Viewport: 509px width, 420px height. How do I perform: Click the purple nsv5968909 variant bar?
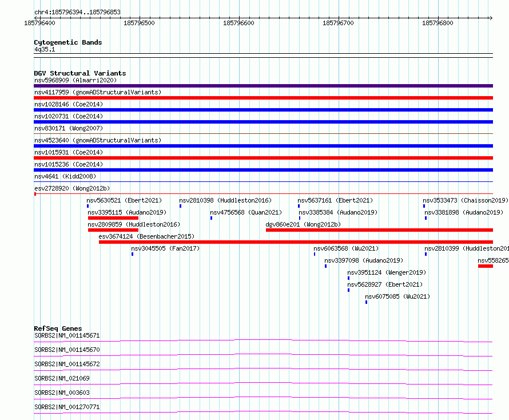coord(263,86)
